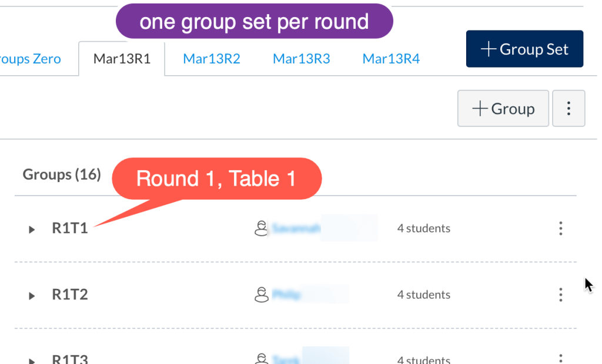Click the + Group button

pyautogui.click(x=503, y=109)
